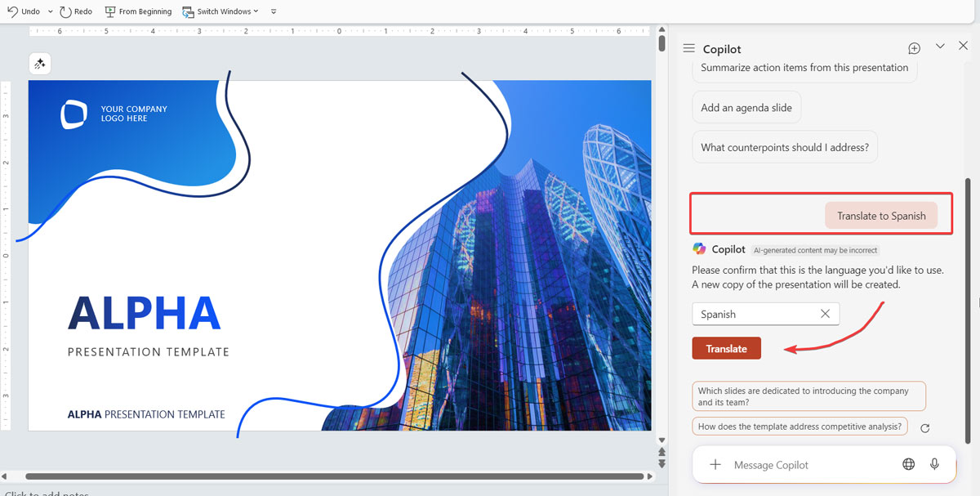
Task: Click the Designer sparkle icon above the slide
Action: pyautogui.click(x=40, y=64)
